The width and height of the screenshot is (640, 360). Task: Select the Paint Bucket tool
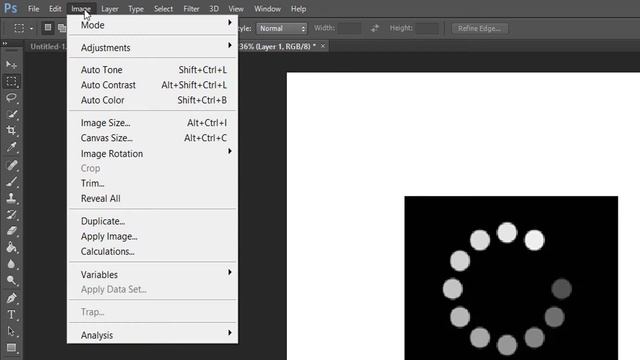click(11, 247)
